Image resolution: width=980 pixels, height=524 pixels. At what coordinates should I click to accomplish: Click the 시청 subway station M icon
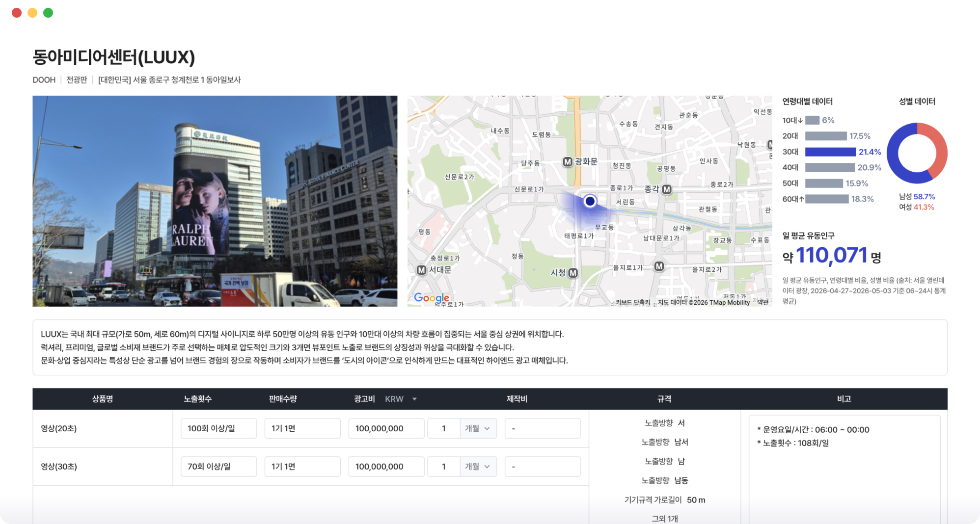572,273
